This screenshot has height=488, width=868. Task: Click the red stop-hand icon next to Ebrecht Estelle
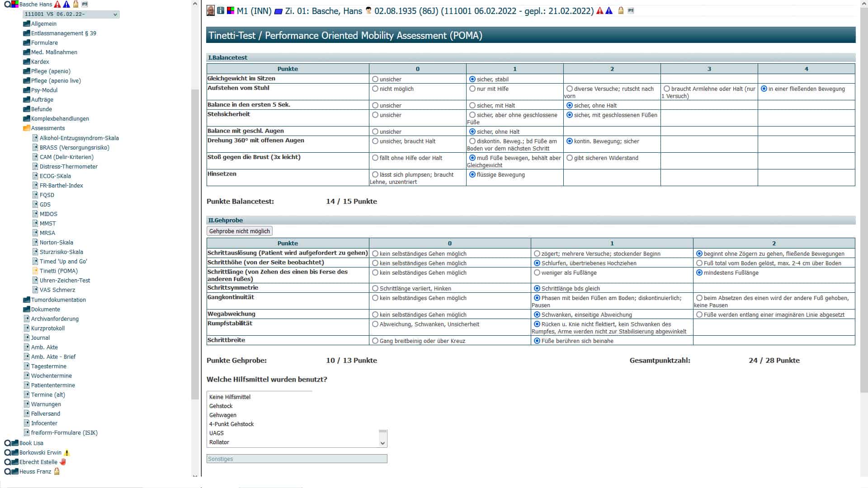[x=62, y=462]
